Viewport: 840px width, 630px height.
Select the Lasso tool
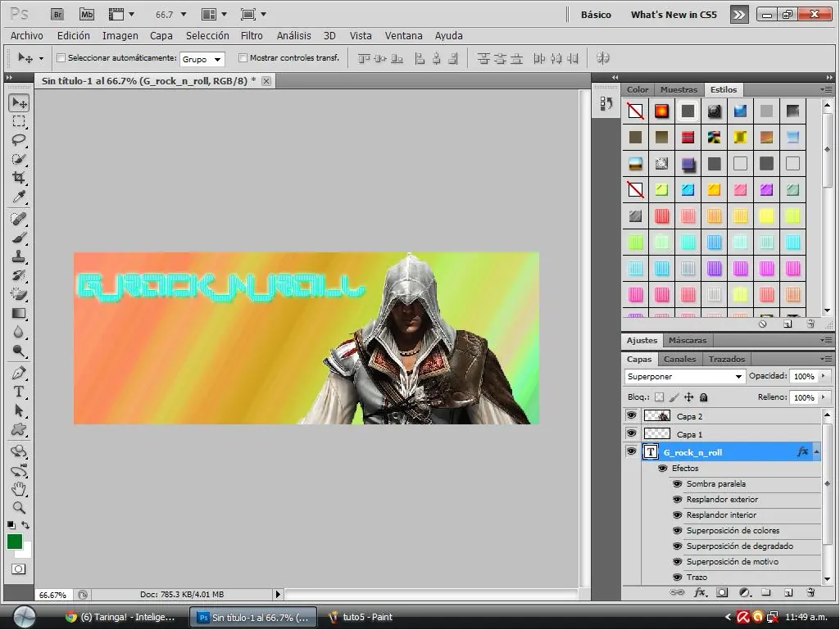pos(20,140)
